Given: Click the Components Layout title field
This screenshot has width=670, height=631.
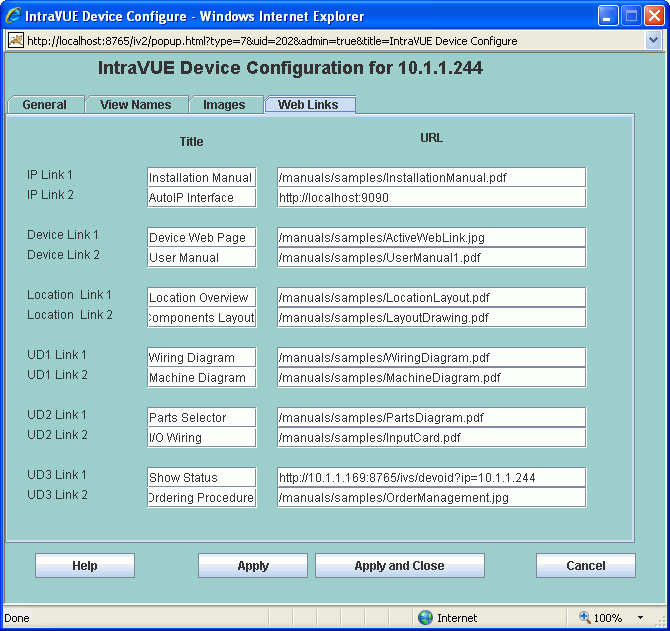Looking at the screenshot, I should click(202, 317).
